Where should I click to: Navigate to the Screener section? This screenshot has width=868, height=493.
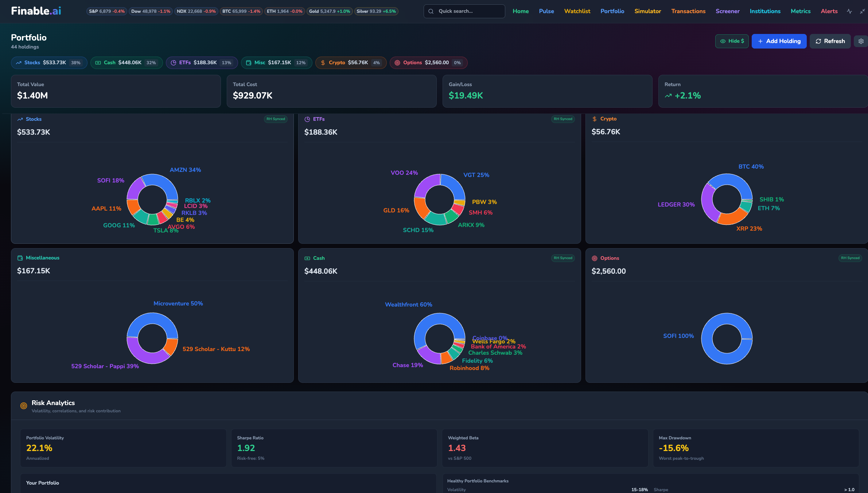point(727,11)
